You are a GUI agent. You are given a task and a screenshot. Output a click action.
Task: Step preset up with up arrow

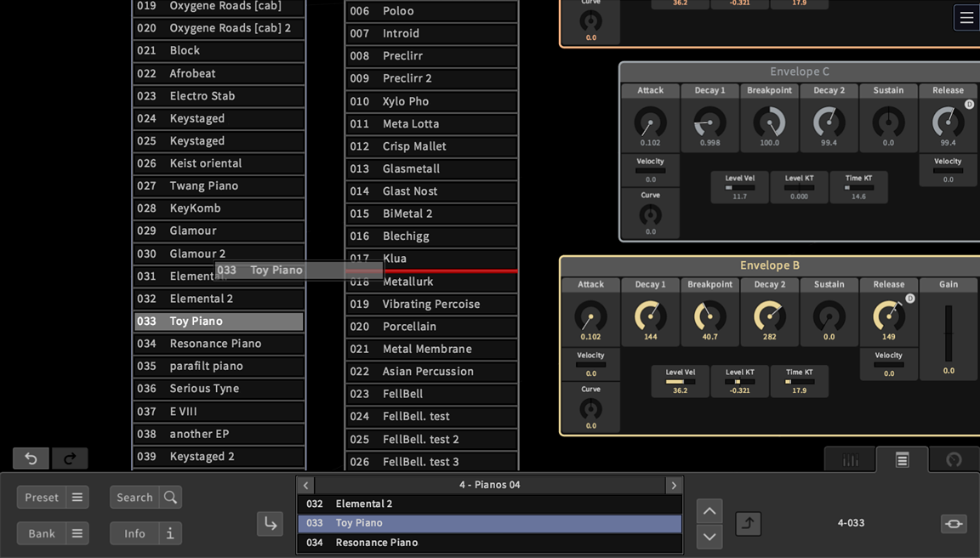pos(709,511)
